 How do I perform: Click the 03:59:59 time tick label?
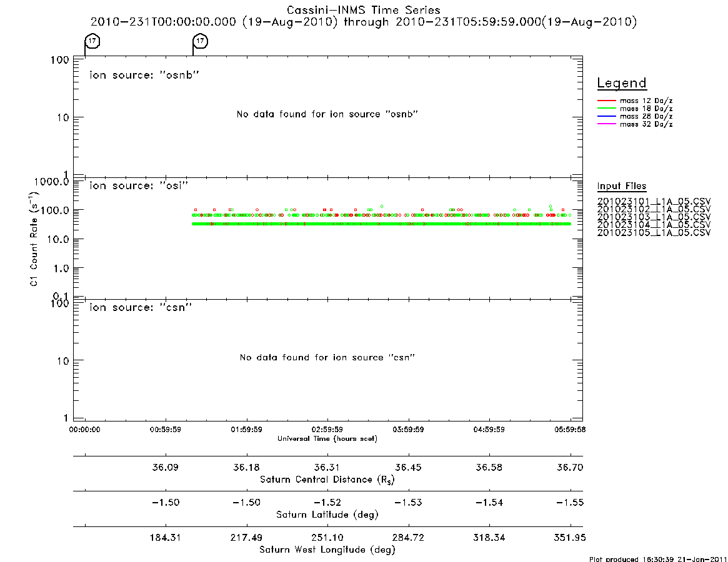coord(408,430)
